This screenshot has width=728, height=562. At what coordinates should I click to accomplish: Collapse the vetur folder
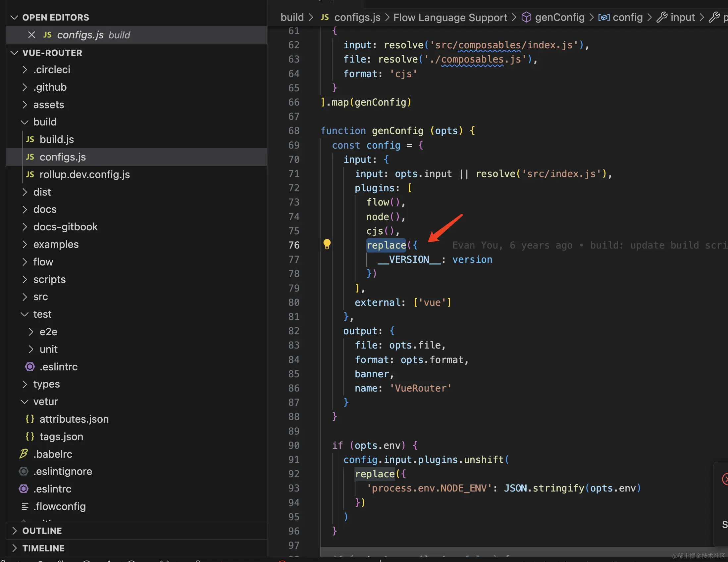click(45, 402)
